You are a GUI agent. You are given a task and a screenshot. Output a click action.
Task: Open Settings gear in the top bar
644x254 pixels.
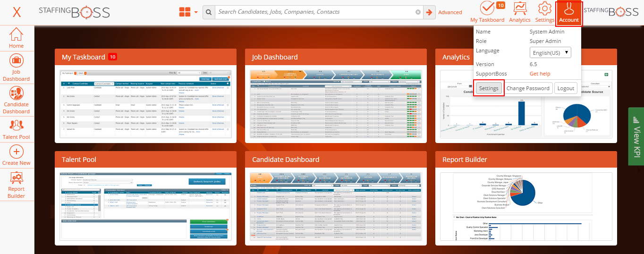tap(545, 12)
